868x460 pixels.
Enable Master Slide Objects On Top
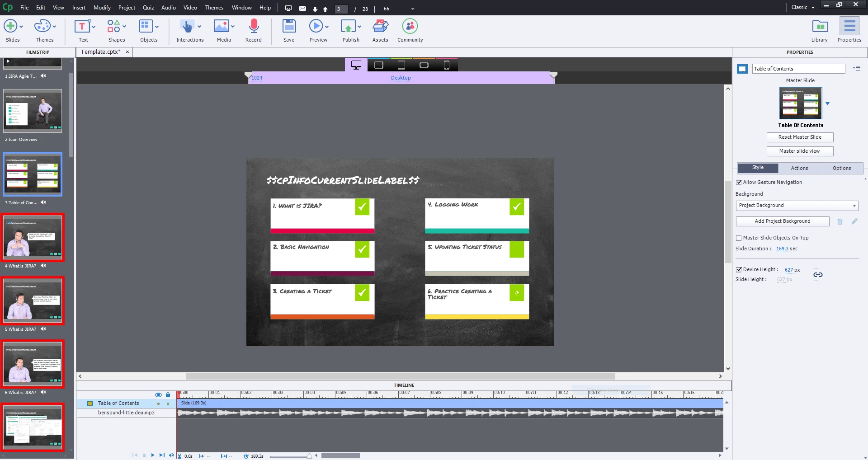coord(739,238)
